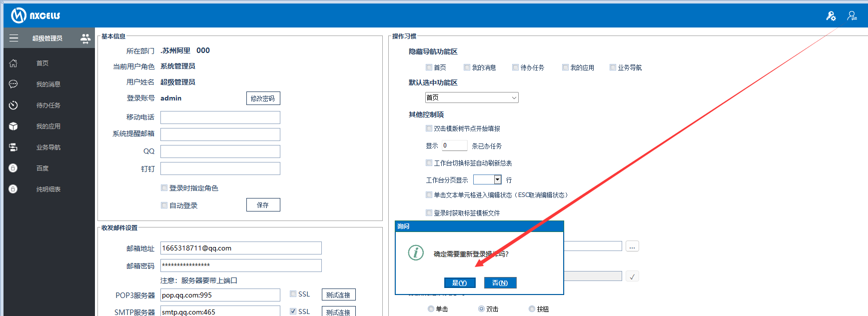The height and width of the screenshot is (316, 868).
Task: Click 是(Y) button in dialog
Action: 459,283
